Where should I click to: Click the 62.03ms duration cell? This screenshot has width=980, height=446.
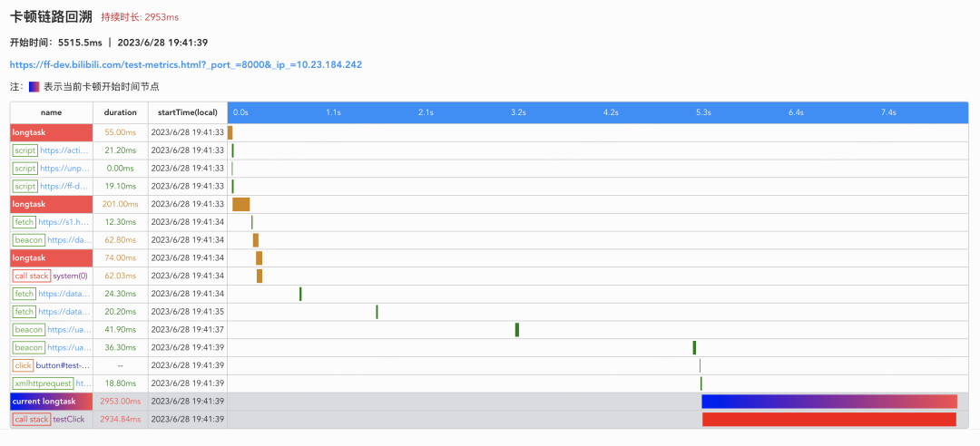tap(121, 276)
